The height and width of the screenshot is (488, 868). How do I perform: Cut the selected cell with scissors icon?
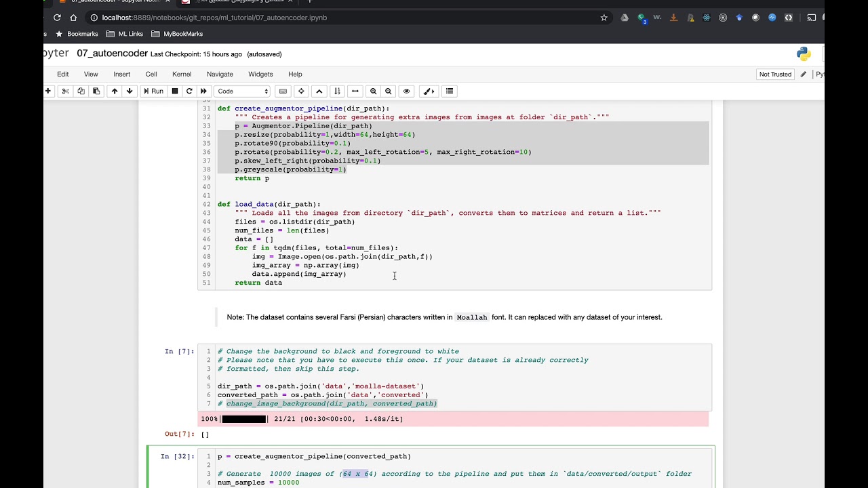[x=66, y=91]
